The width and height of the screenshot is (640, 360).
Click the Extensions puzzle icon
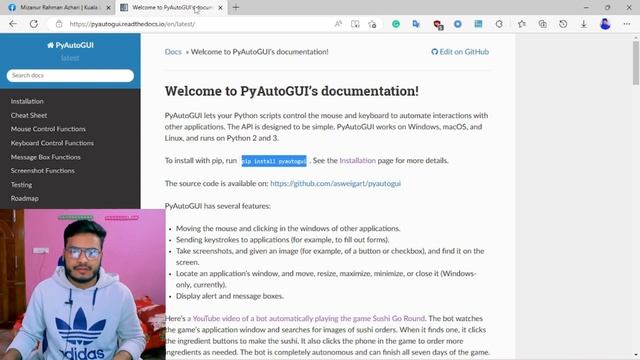(x=499, y=24)
